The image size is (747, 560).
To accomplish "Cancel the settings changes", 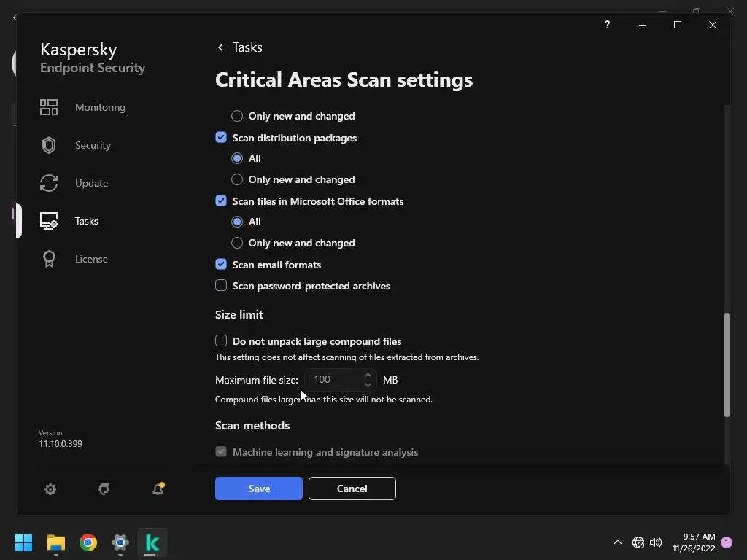I will click(352, 489).
